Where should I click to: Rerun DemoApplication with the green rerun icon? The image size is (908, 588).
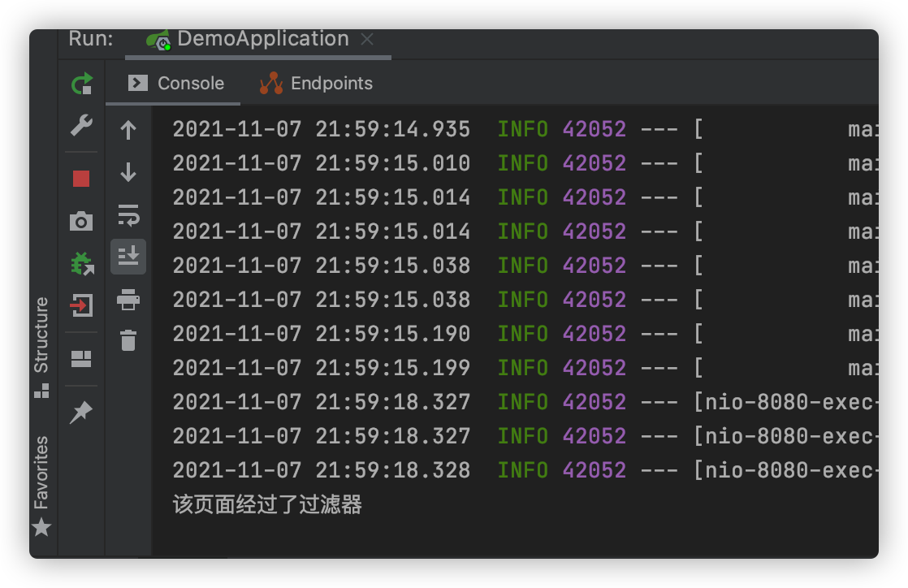tap(82, 84)
